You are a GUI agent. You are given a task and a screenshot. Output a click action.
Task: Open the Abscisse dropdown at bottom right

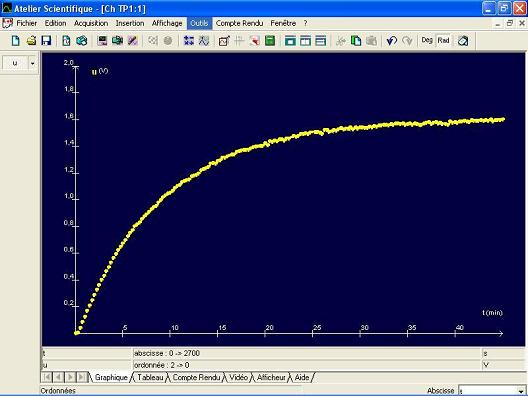pyautogui.click(x=521, y=391)
